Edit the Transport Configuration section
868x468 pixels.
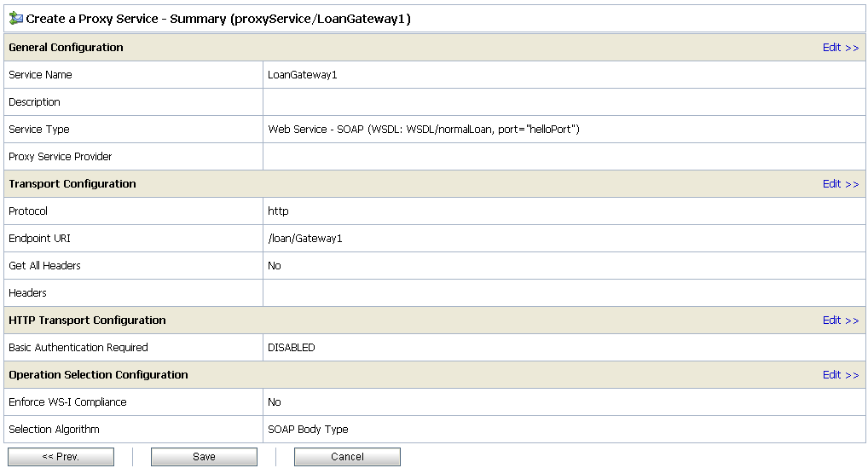coord(841,183)
